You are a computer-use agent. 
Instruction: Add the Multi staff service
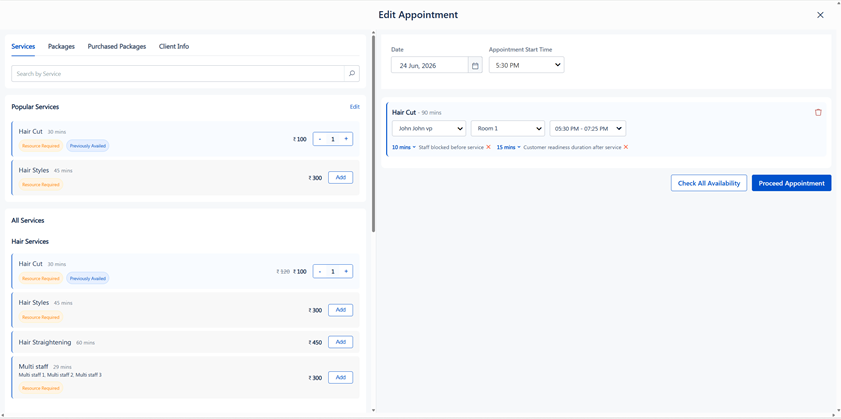pyautogui.click(x=341, y=377)
